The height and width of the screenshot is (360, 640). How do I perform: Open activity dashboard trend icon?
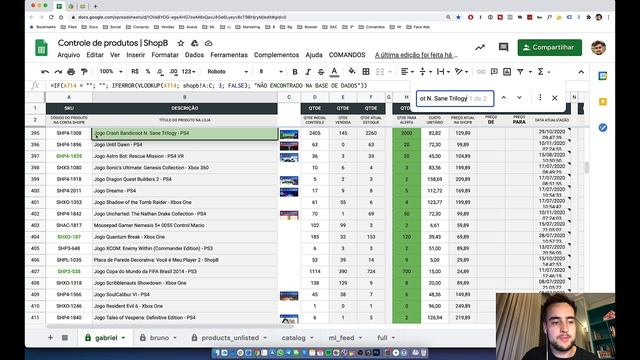[480, 47]
